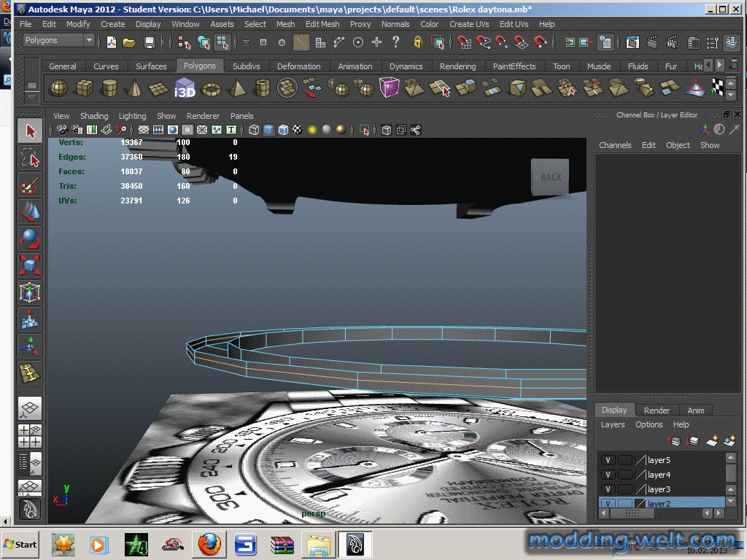The width and height of the screenshot is (747, 560).
Task: Create a polygon Cylinder from shelf
Action: tap(109, 88)
